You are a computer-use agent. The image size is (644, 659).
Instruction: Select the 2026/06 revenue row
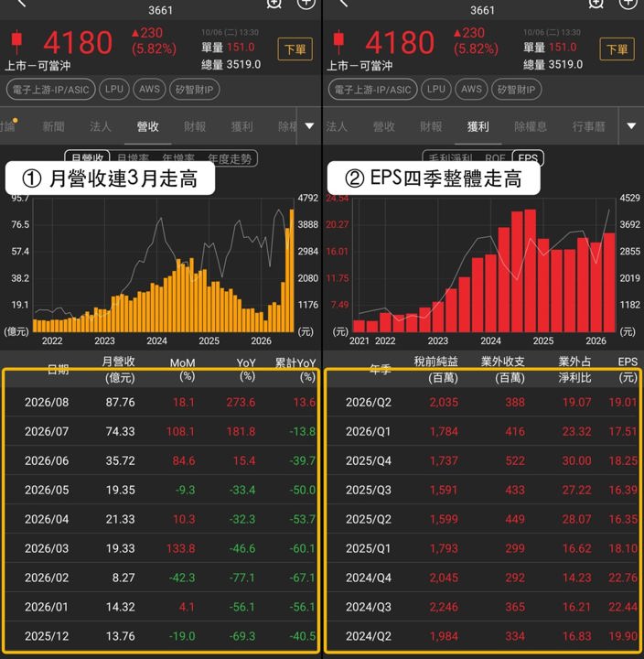coord(161,460)
